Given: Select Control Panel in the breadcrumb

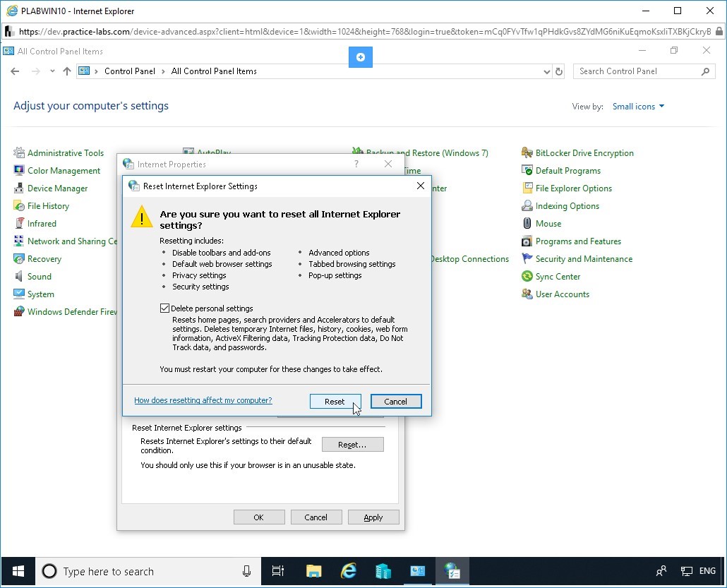Looking at the screenshot, I should tap(130, 71).
